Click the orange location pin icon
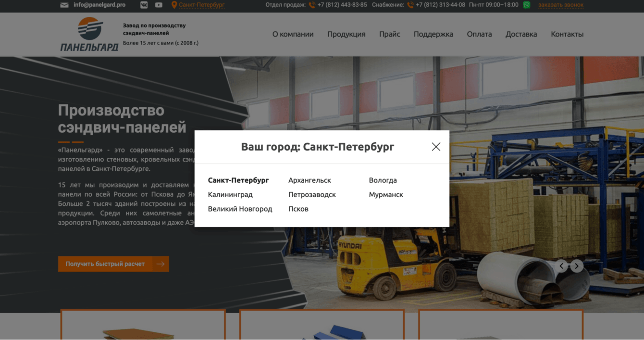Screen dimensions: 644x340 pyautogui.click(x=174, y=5)
